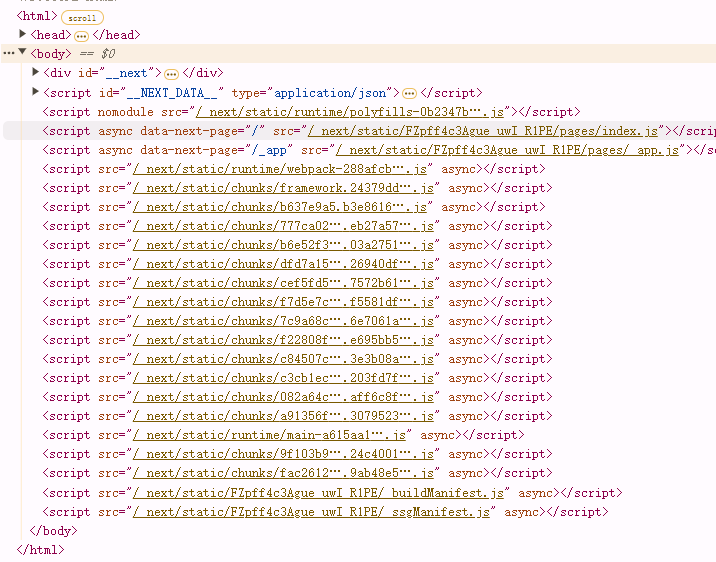Click the scroll badge next to html tag

pos(82,18)
